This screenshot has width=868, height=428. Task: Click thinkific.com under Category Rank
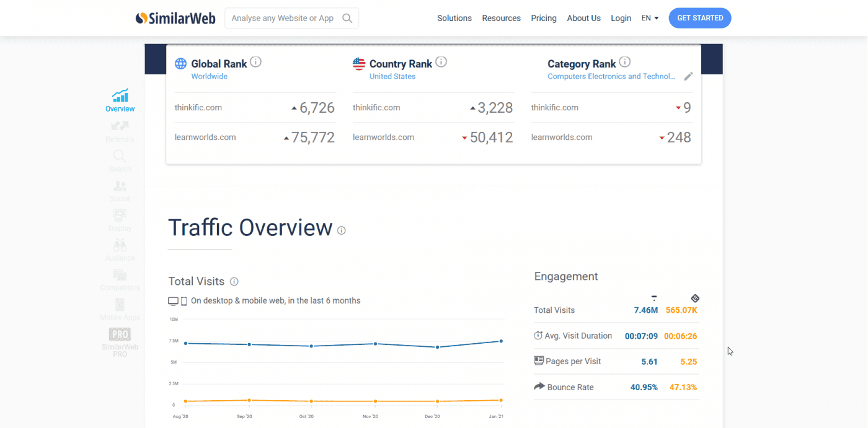click(555, 107)
